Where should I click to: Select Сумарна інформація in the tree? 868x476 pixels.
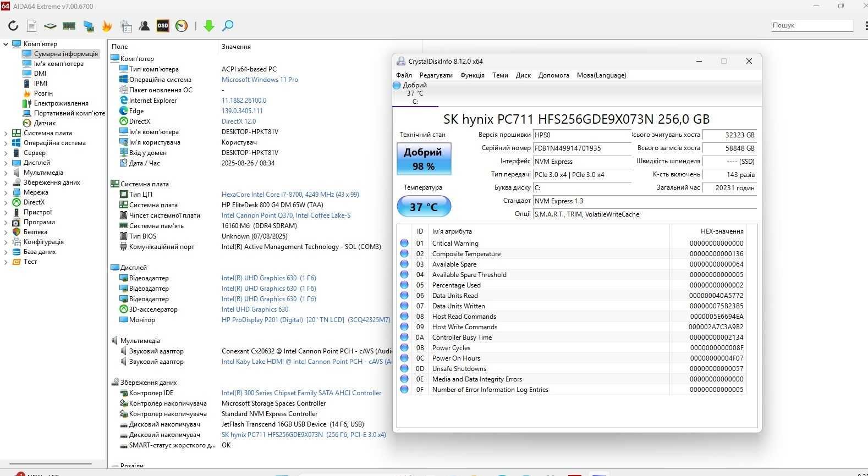65,54
